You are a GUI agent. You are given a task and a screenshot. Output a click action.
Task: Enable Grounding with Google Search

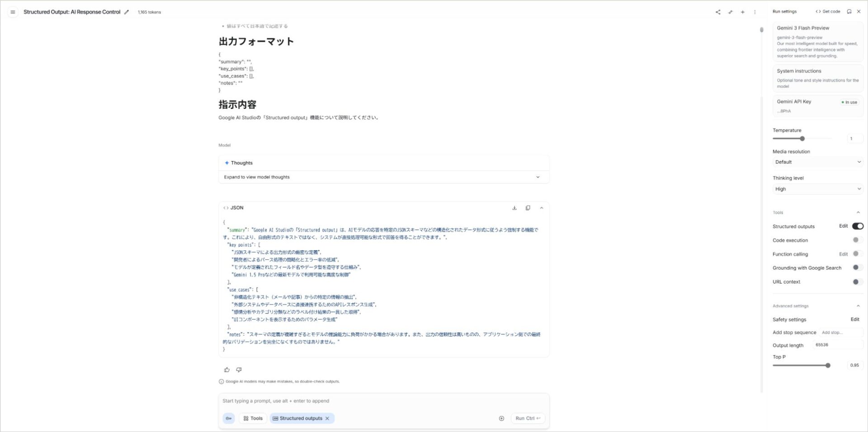(856, 267)
